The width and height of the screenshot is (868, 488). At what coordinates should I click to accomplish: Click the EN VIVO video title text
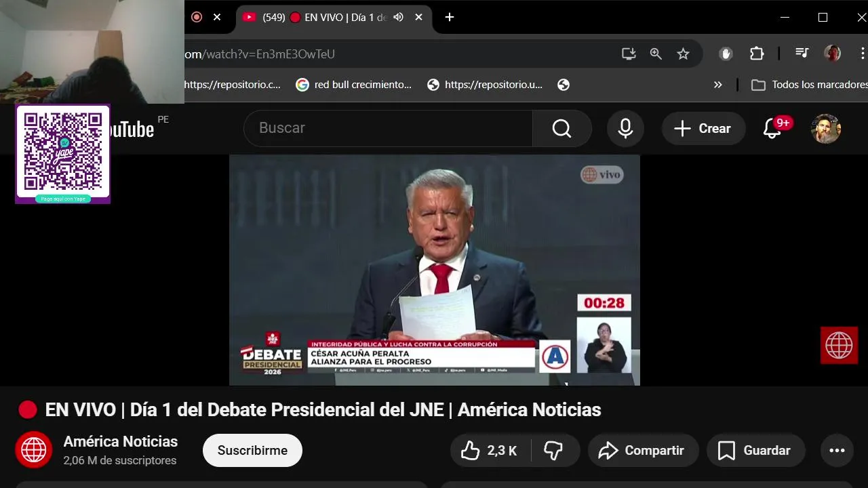click(x=323, y=410)
